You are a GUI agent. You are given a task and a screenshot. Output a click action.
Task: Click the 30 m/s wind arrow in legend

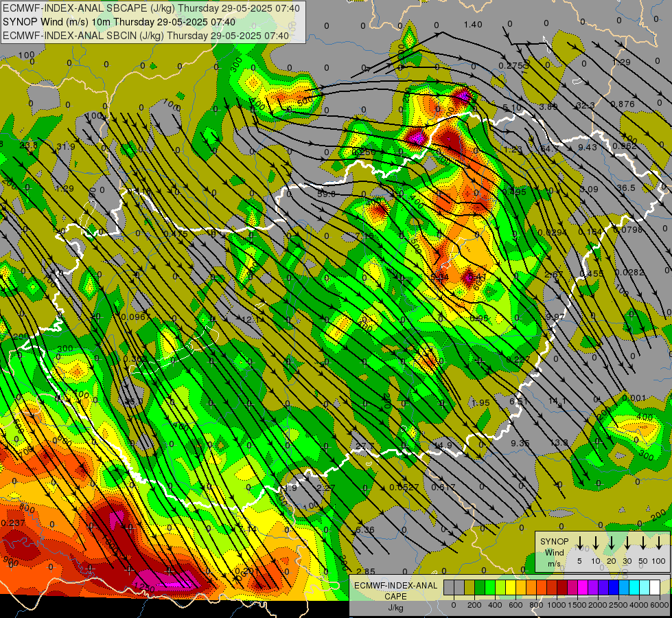627,543
